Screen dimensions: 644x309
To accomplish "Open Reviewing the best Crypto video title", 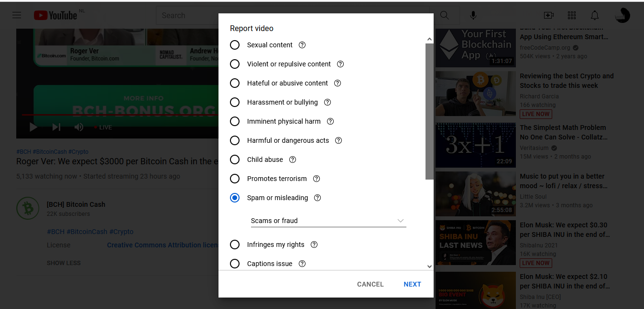I will click(x=567, y=81).
